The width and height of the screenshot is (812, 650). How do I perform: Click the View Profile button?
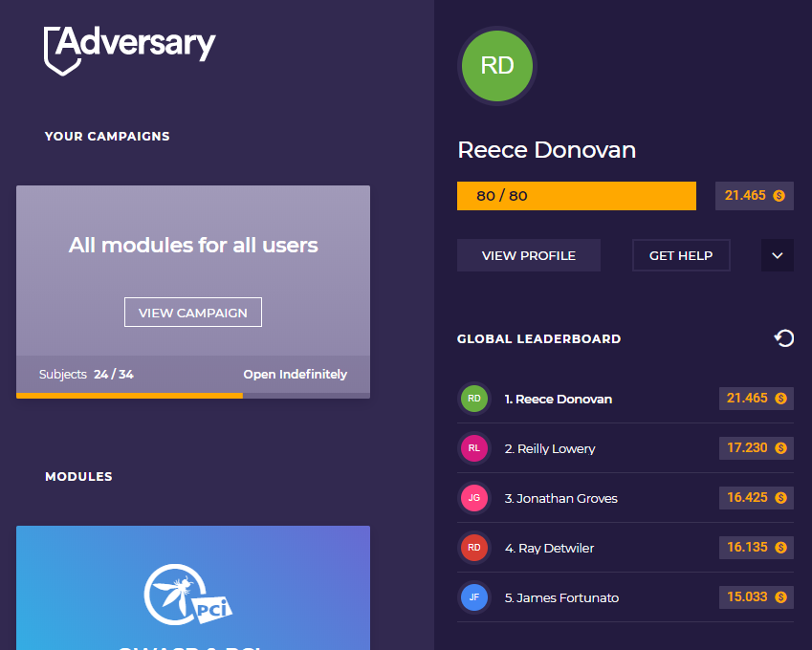[529, 255]
